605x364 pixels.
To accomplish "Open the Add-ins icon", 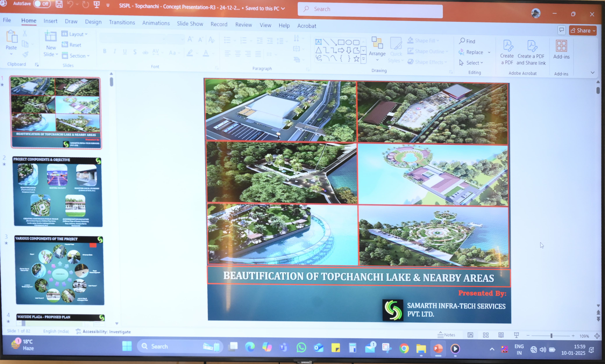I will point(561,46).
